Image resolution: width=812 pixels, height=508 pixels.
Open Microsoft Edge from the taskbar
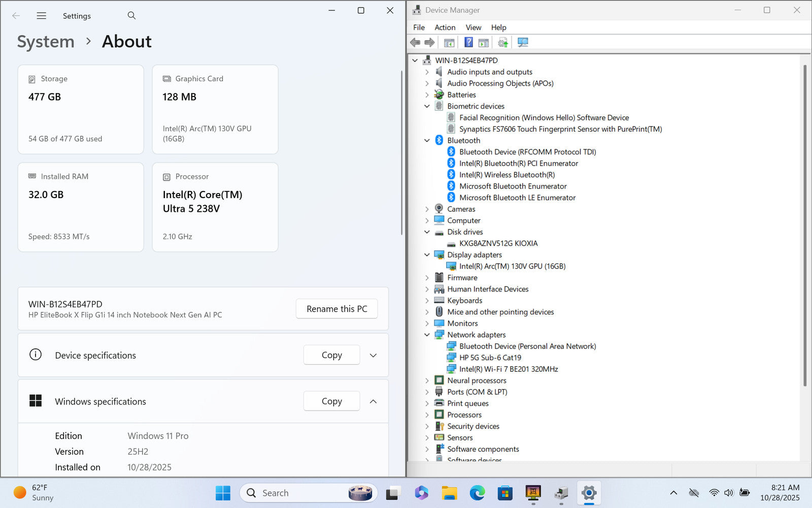(x=477, y=493)
